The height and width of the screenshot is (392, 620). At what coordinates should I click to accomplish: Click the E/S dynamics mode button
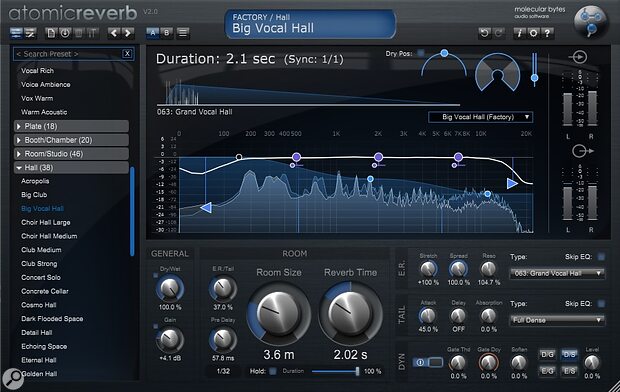(569, 371)
